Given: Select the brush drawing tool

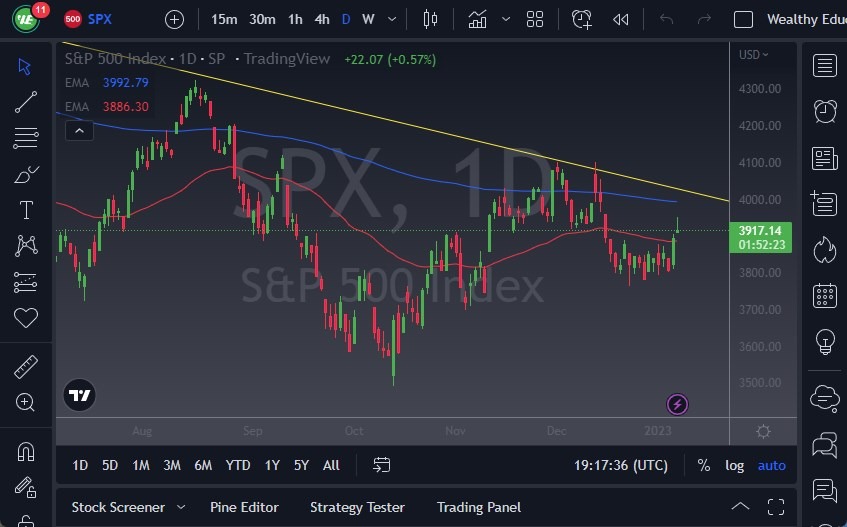Looking at the screenshot, I should [x=25, y=174].
